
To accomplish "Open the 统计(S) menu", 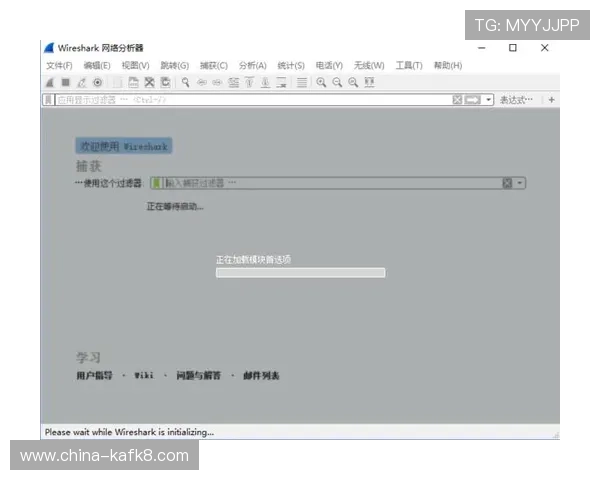I will pyautogui.click(x=291, y=65).
